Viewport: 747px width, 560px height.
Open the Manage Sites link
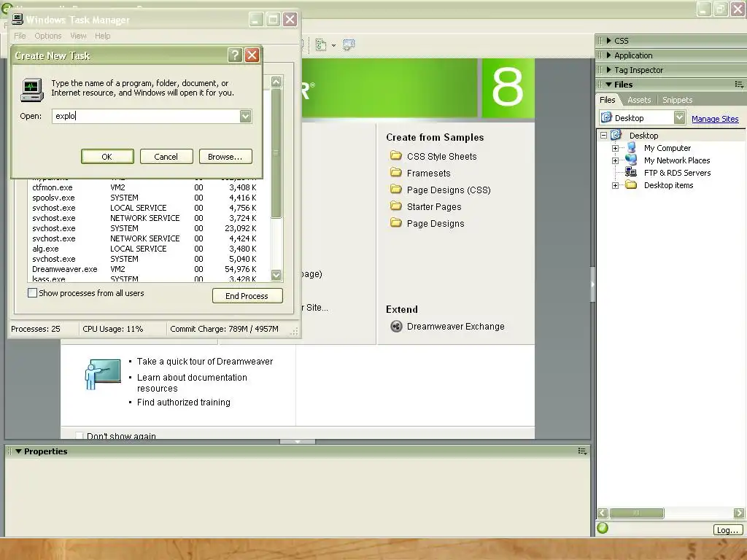click(x=715, y=119)
